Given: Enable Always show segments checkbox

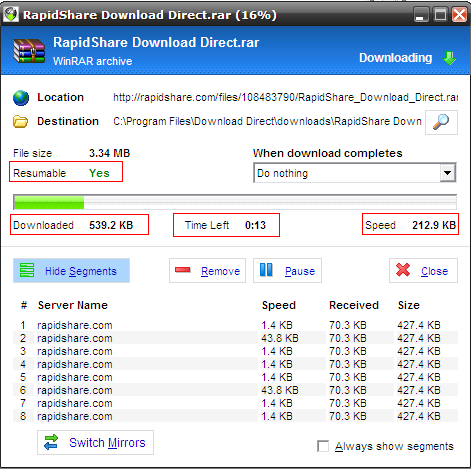Looking at the screenshot, I should click(323, 446).
